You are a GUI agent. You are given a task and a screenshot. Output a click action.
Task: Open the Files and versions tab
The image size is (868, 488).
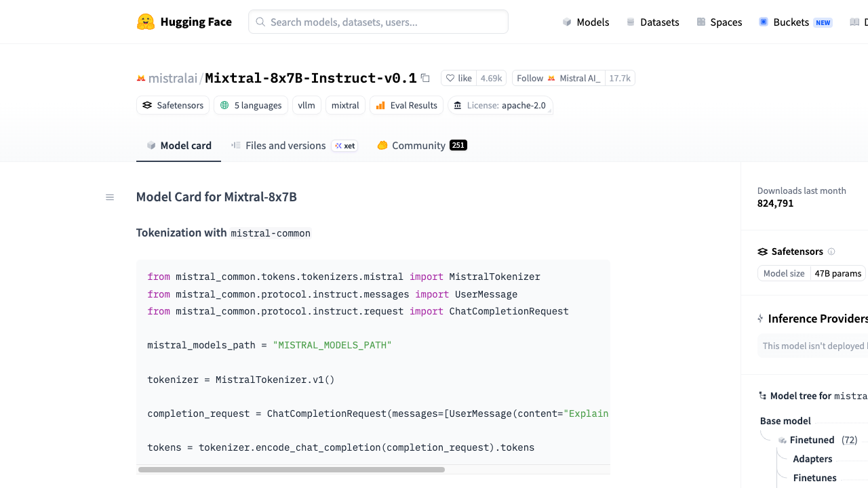coord(294,145)
